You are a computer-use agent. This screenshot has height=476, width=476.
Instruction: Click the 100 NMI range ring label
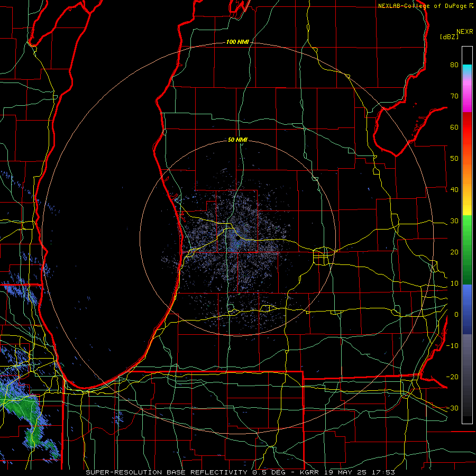tap(237, 42)
